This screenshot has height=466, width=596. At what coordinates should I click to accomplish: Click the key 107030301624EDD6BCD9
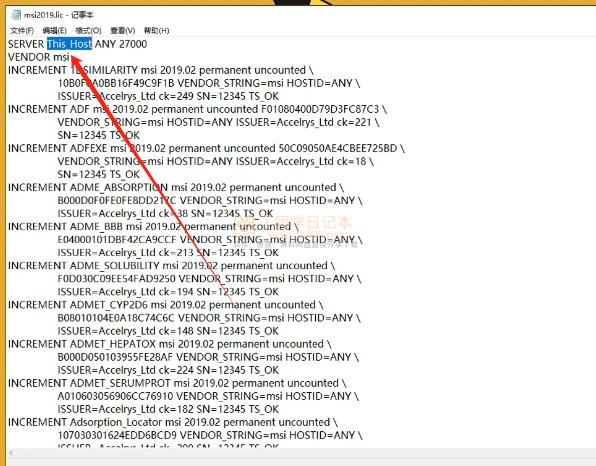pos(117,435)
